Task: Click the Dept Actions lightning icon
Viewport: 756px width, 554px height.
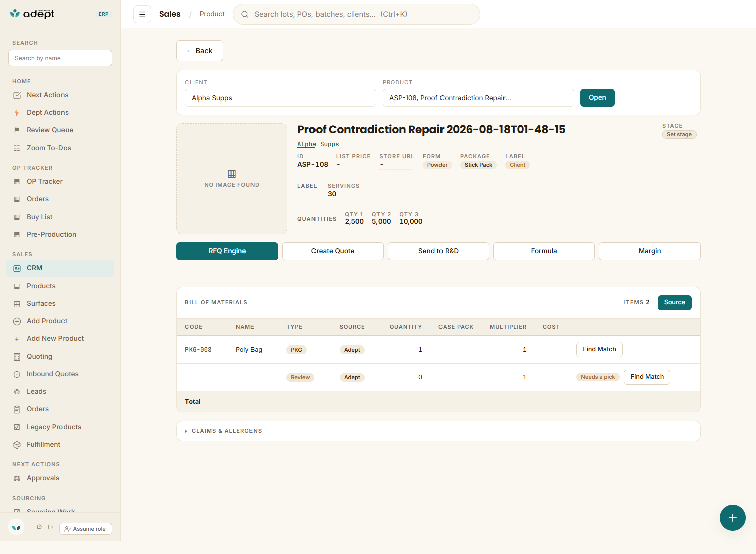Action: (x=17, y=113)
